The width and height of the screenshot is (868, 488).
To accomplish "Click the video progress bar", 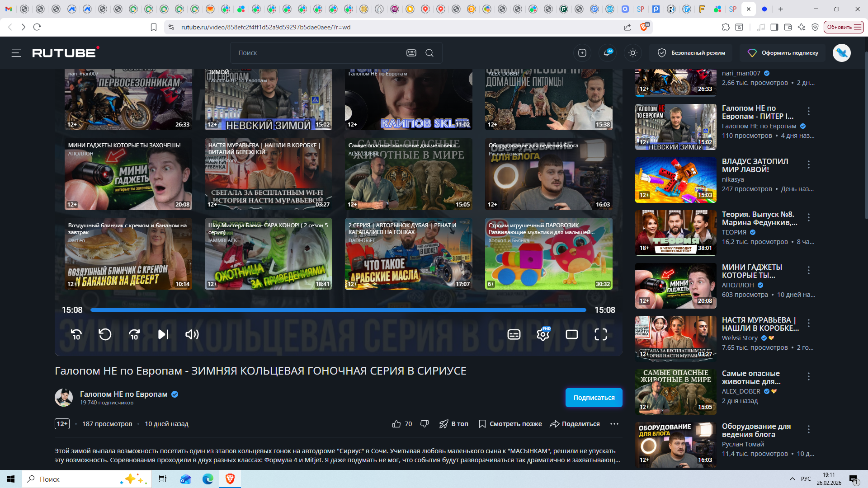I will tap(338, 310).
